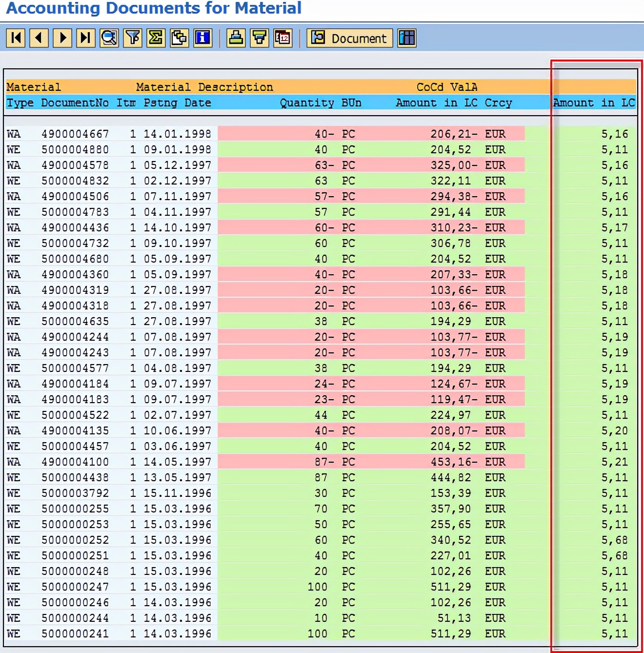Click the blue information icon

click(203, 38)
